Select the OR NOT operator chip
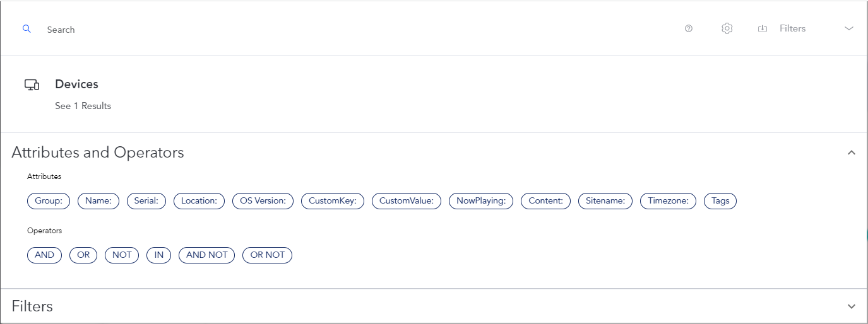 (267, 255)
